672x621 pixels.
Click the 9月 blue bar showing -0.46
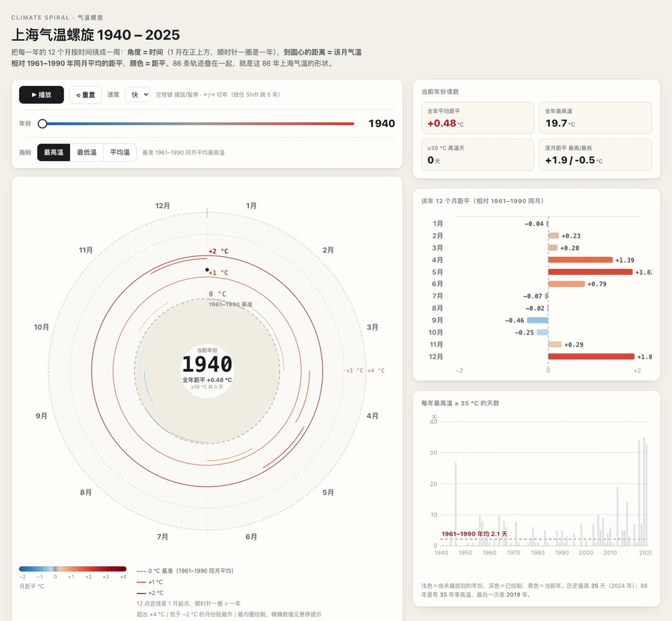tap(538, 320)
